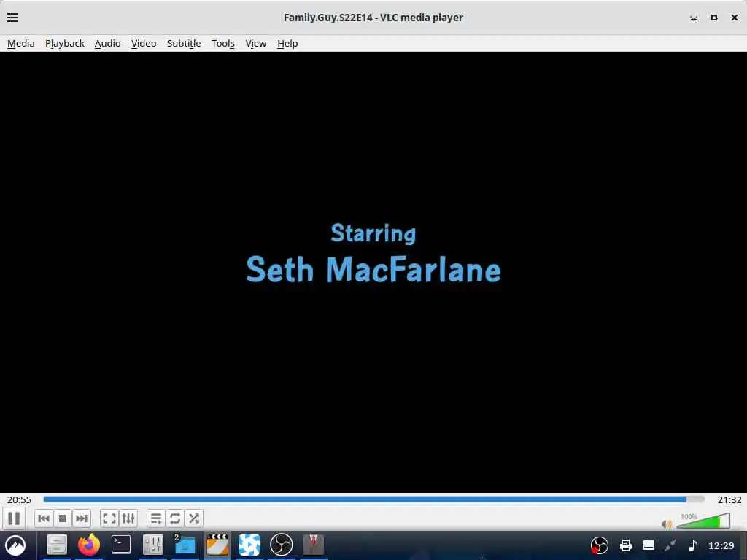Viewport: 747px width, 560px height.
Task: Toggle the elapsed time display 20:55
Action: 19,499
